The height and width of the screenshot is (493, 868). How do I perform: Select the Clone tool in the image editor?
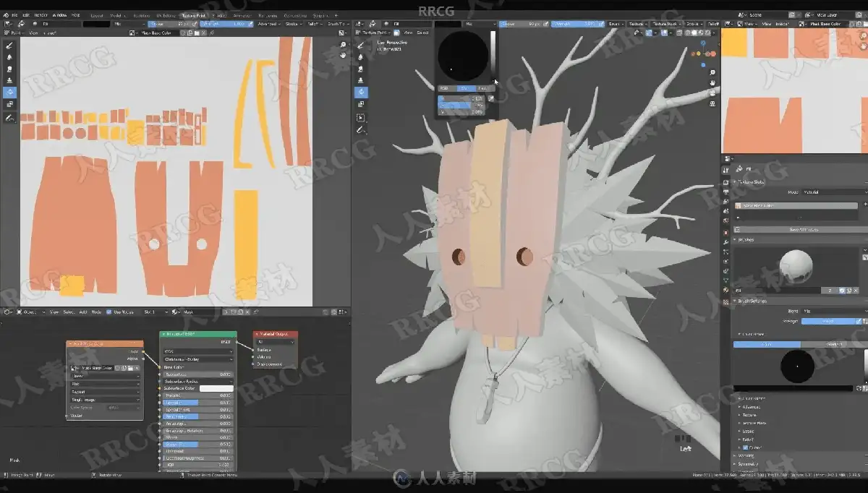click(x=10, y=80)
